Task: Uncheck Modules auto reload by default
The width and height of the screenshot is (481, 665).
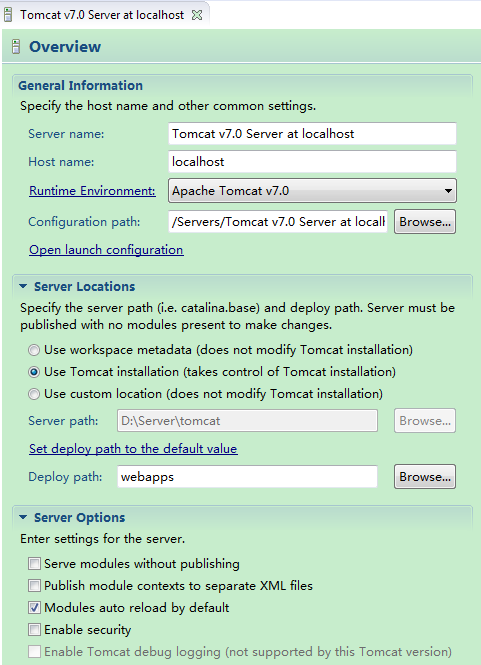Action: coord(34,608)
